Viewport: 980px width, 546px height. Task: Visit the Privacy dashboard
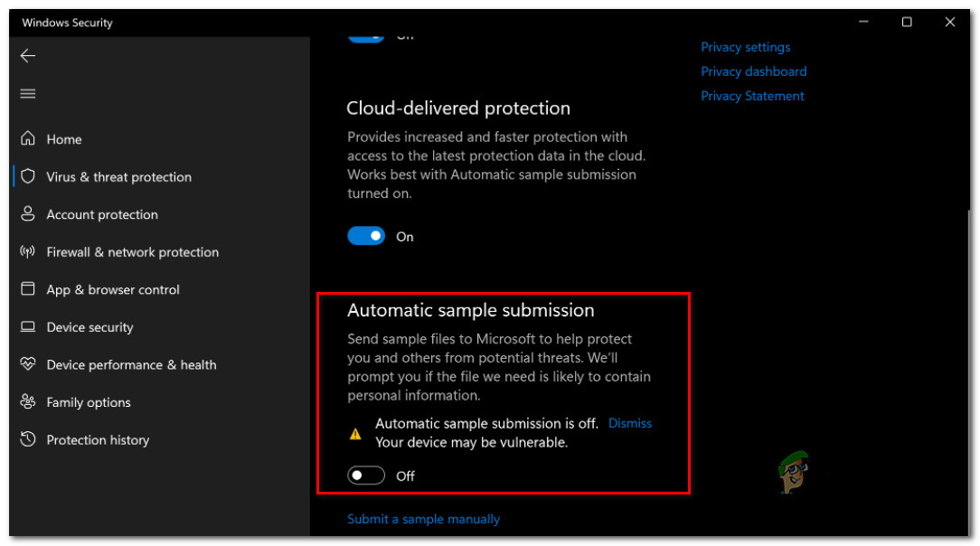click(x=753, y=71)
